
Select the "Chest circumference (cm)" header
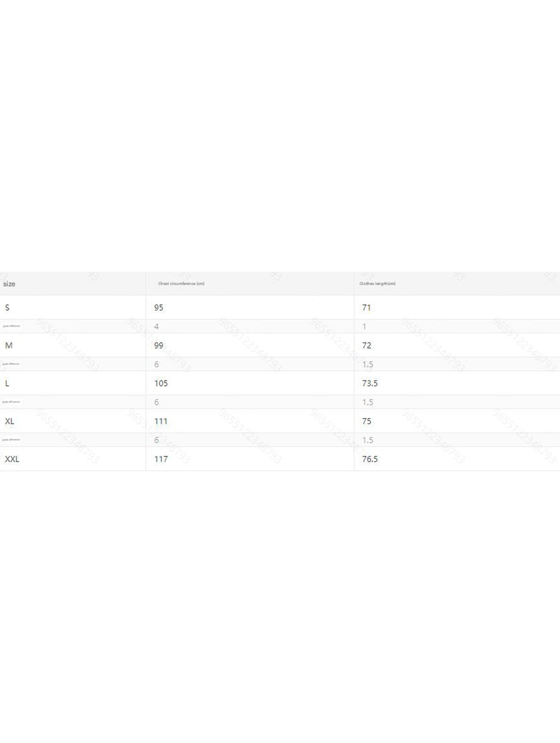(x=181, y=283)
